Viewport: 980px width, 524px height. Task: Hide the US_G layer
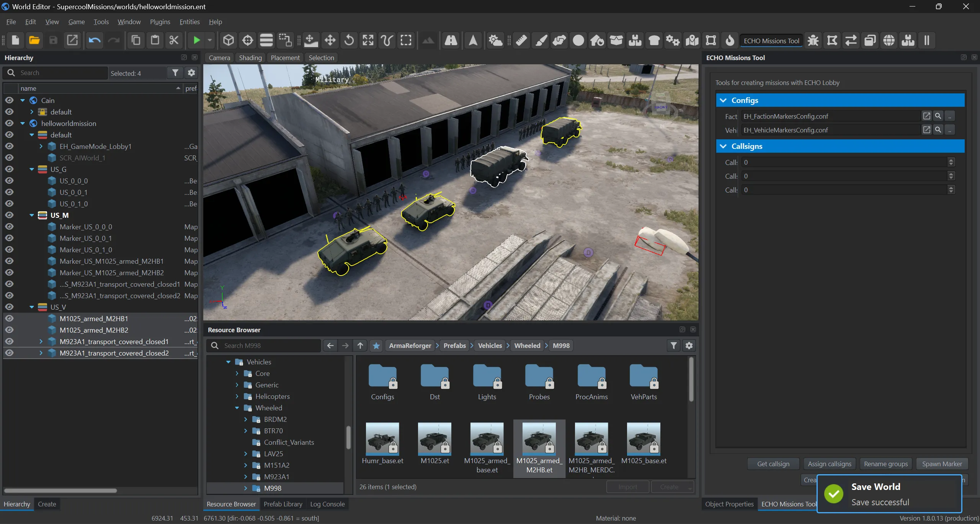pos(9,169)
